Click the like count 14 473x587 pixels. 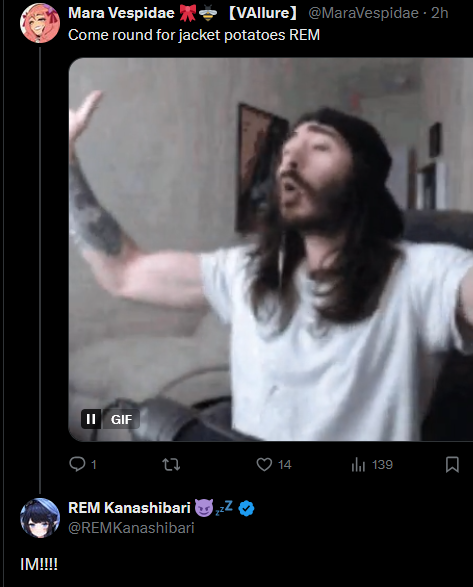pos(285,465)
